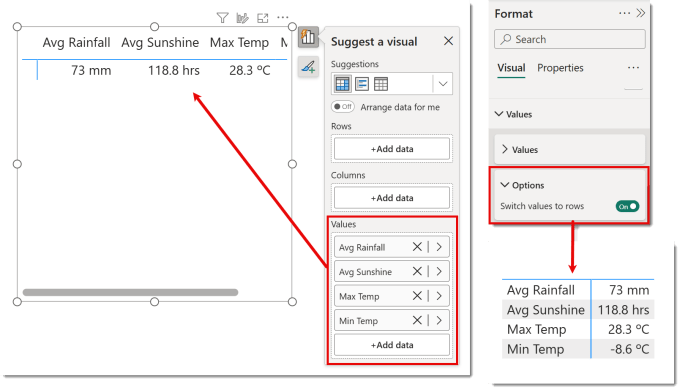Toggle Arrange data for me switch

coord(343,107)
